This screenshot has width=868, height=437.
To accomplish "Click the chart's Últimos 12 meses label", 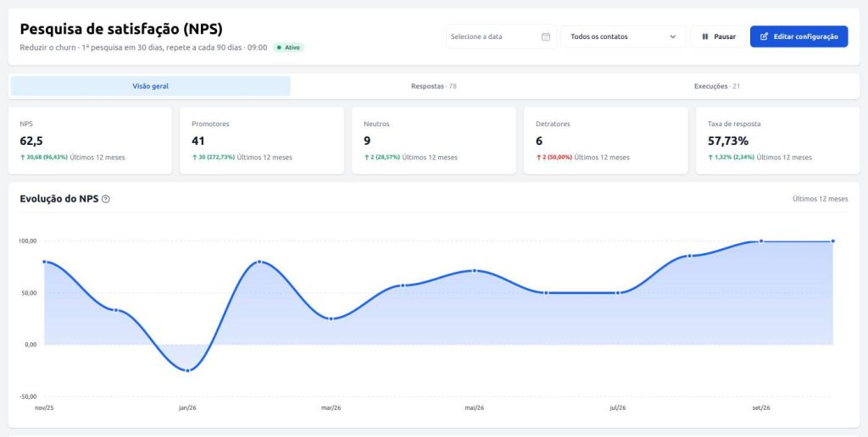I will pyautogui.click(x=820, y=199).
